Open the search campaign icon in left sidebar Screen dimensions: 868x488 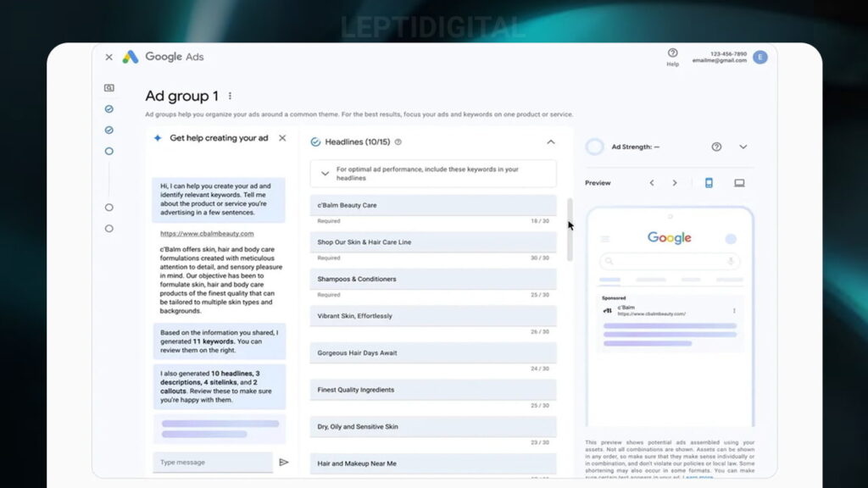109,88
